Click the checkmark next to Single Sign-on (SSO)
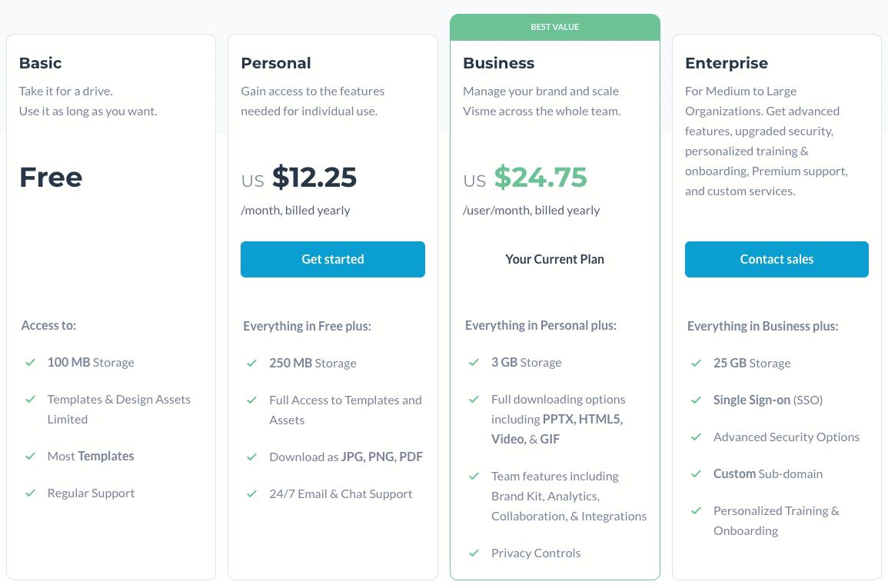 pyautogui.click(x=696, y=400)
